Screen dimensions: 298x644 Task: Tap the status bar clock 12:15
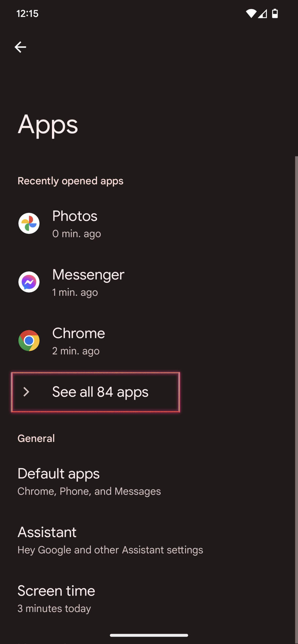27,13
